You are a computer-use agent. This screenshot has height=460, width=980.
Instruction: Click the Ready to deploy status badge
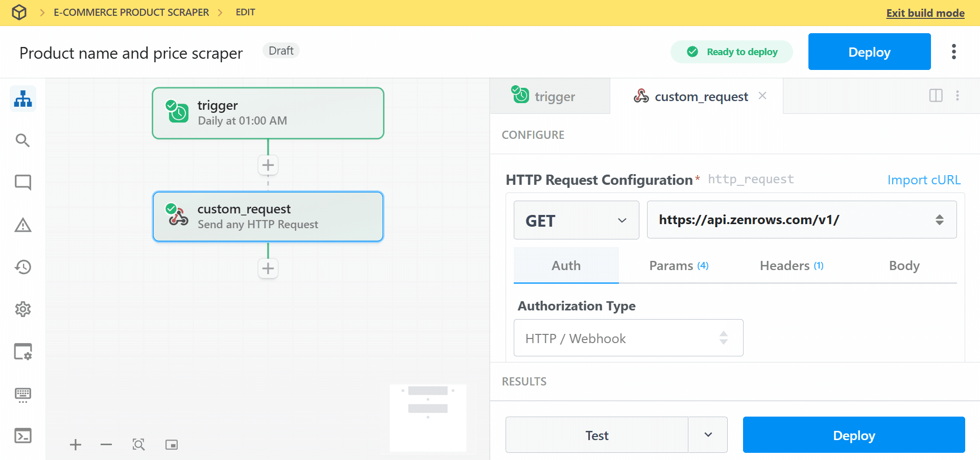732,52
